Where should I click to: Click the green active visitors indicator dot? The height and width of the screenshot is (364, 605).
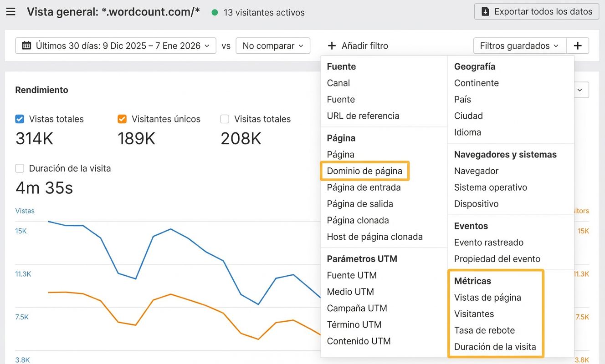[x=215, y=13]
